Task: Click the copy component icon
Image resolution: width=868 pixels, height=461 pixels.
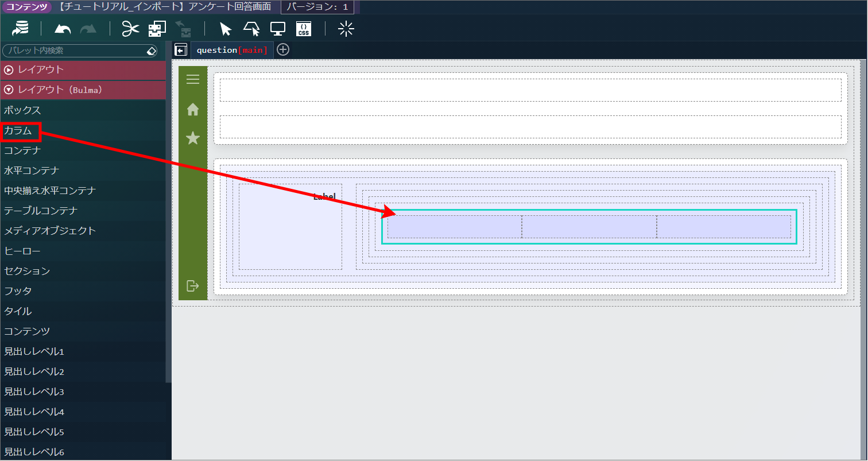Action: pos(157,29)
